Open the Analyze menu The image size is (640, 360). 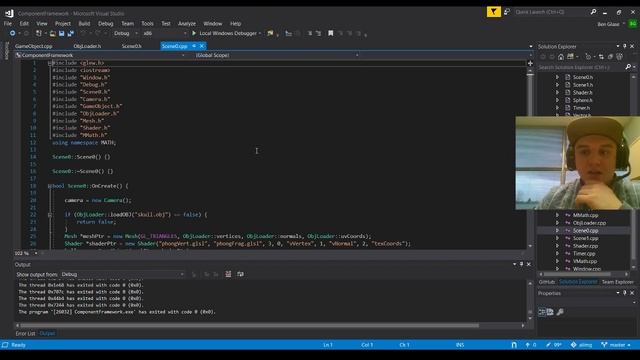(187, 24)
